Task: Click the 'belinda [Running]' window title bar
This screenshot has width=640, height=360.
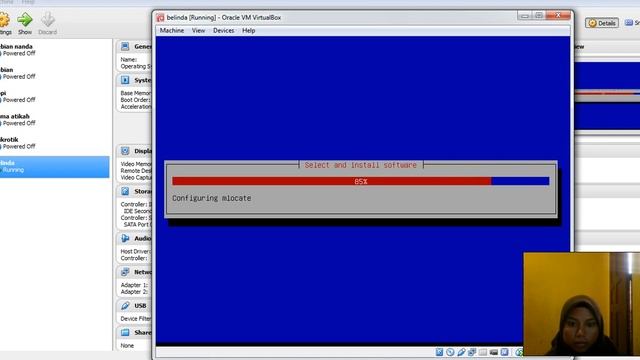Action: [x=335, y=18]
